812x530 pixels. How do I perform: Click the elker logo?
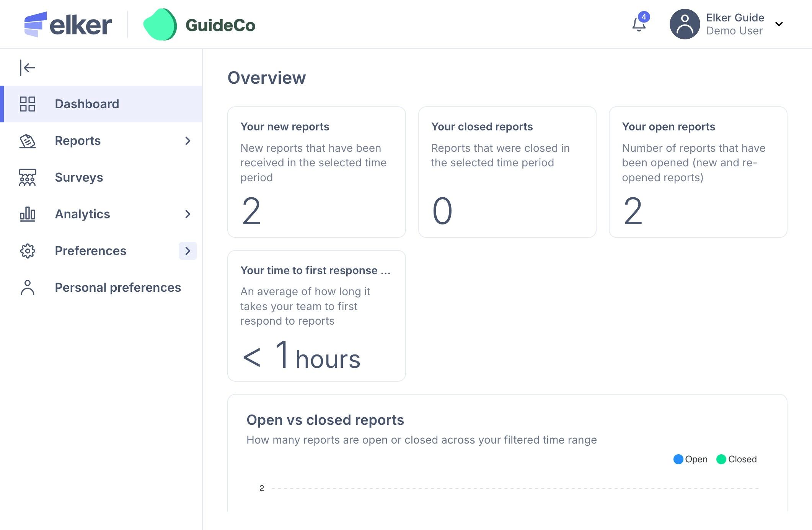[68, 24]
